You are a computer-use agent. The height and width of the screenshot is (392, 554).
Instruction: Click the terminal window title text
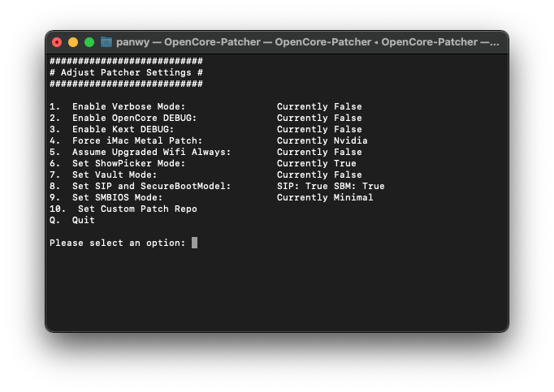[x=307, y=42]
